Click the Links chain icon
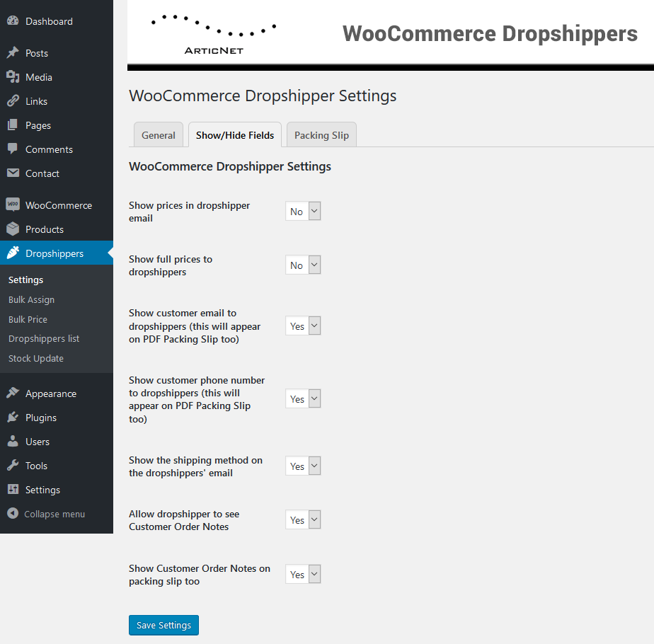The image size is (654, 644). click(13, 101)
